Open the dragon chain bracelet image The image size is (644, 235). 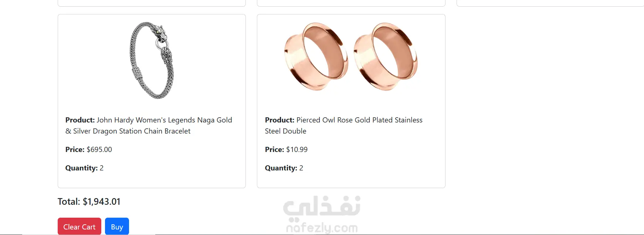(x=152, y=60)
